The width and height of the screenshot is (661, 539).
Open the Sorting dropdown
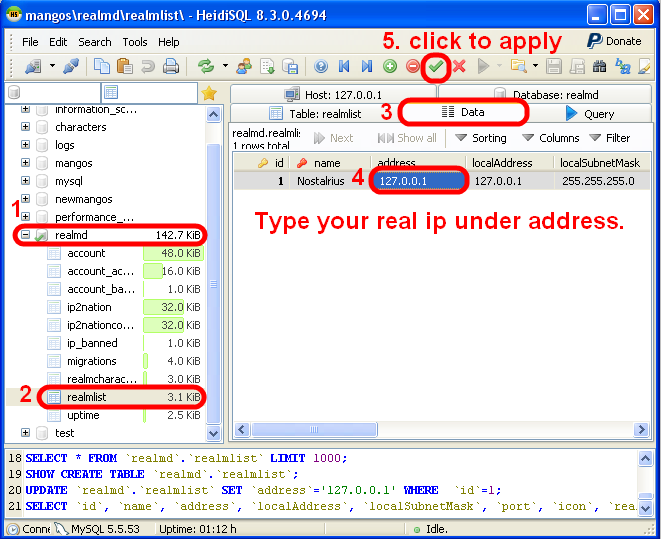click(x=480, y=138)
